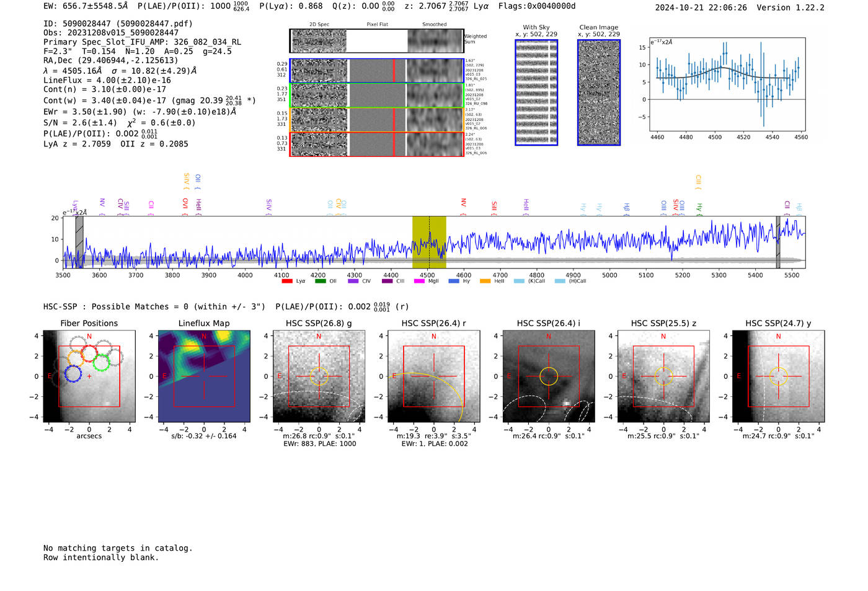Image resolution: width=868 pixels, height=591 pixels.
Task: Click the HeII orange legend swatch
Action: tap(485, 281)
